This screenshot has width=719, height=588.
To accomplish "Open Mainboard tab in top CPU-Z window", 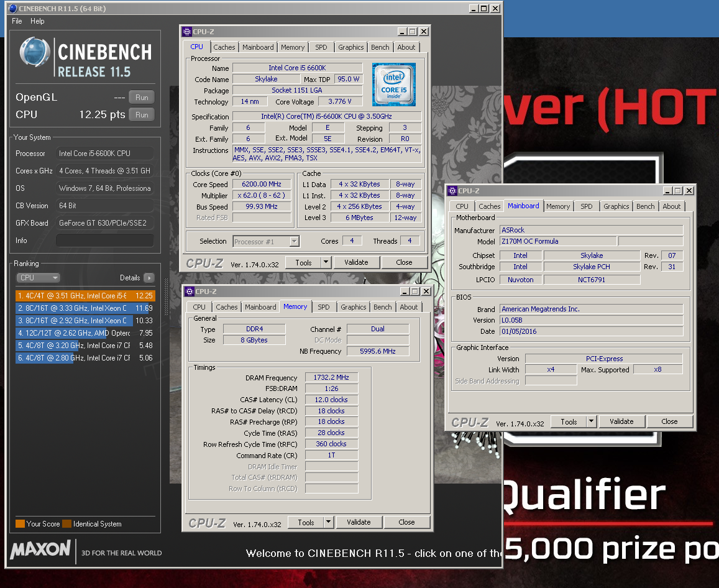I will [x=258, y=47].
